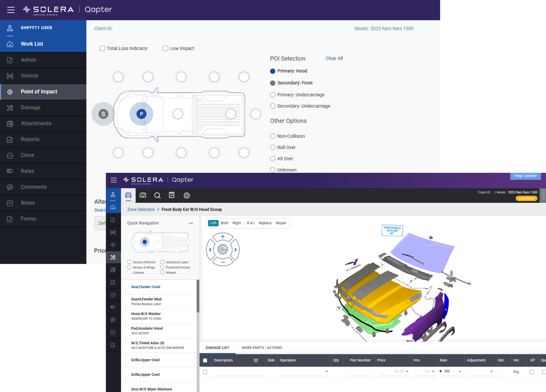The width and height of the screenshot is (546, 392).
Task: Rotate the diagram right with the arrow control
Action: coord(235,250)
